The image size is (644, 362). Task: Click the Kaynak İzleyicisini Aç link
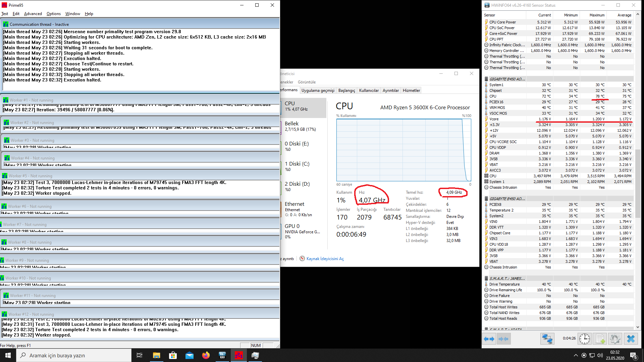coord(325,259)
